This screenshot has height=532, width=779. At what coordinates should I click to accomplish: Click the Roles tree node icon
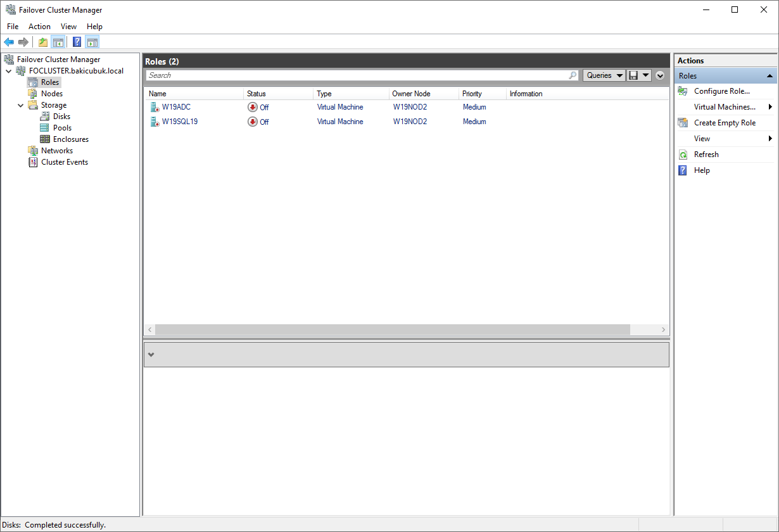coord(33,82)
